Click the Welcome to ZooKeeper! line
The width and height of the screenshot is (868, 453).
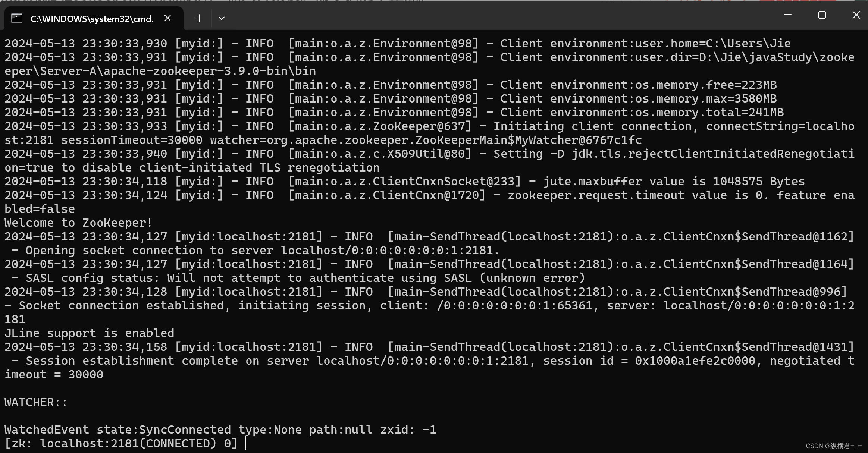tap(78, 222)
